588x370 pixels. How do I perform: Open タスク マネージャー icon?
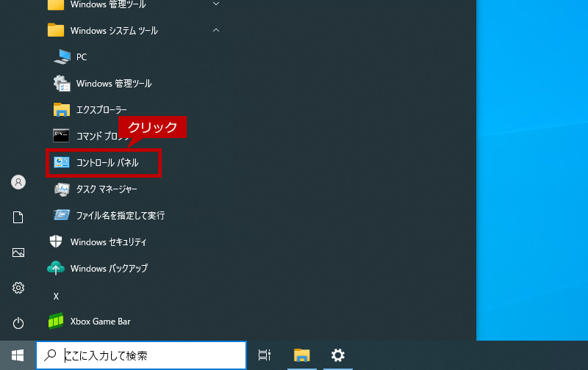tap(62, 189)
